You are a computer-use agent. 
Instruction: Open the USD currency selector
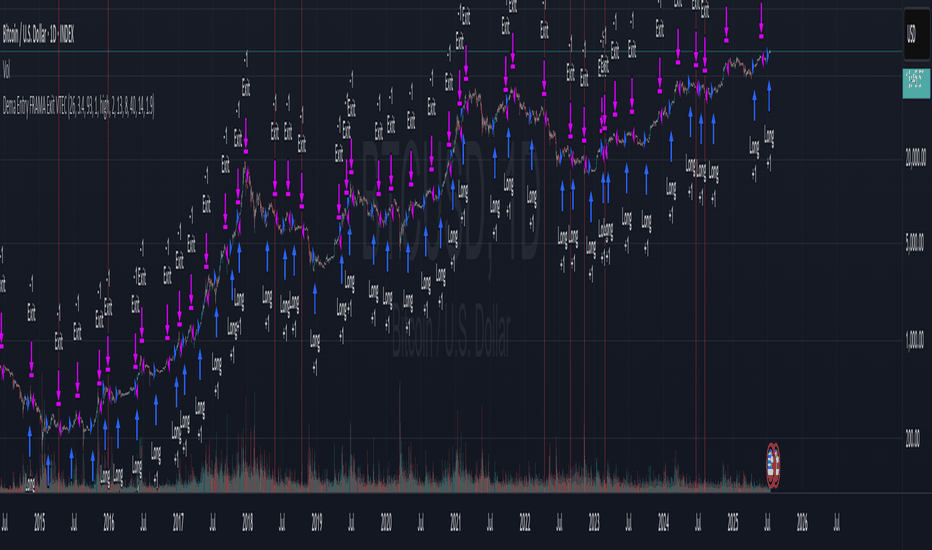click(916, 34)
